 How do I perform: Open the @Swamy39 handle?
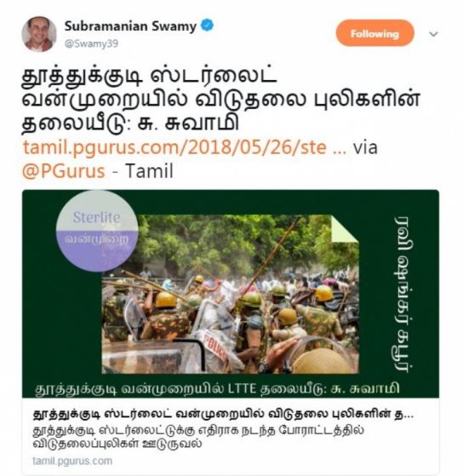coord(91,43)
